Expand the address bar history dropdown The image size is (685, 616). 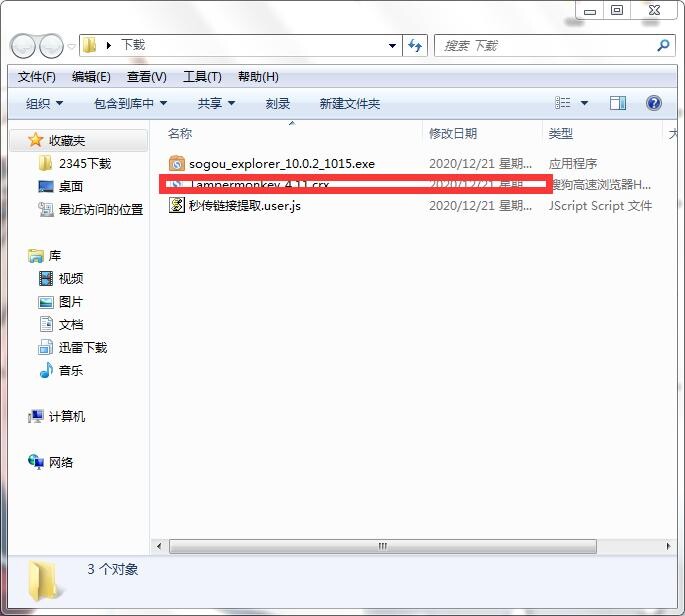393,46
